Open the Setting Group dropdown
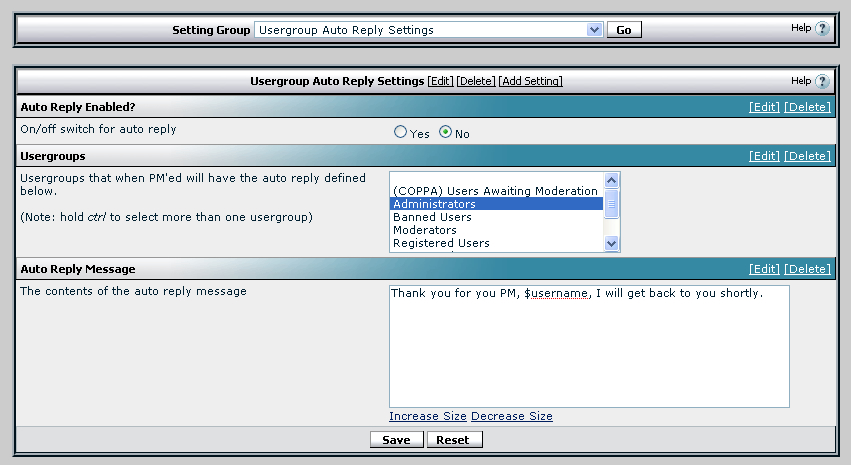 coord(595,30)
